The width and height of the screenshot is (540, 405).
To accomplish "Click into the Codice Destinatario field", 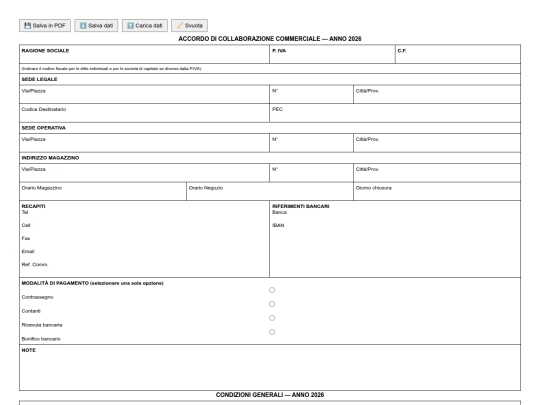I will click(x=144, y=113).
